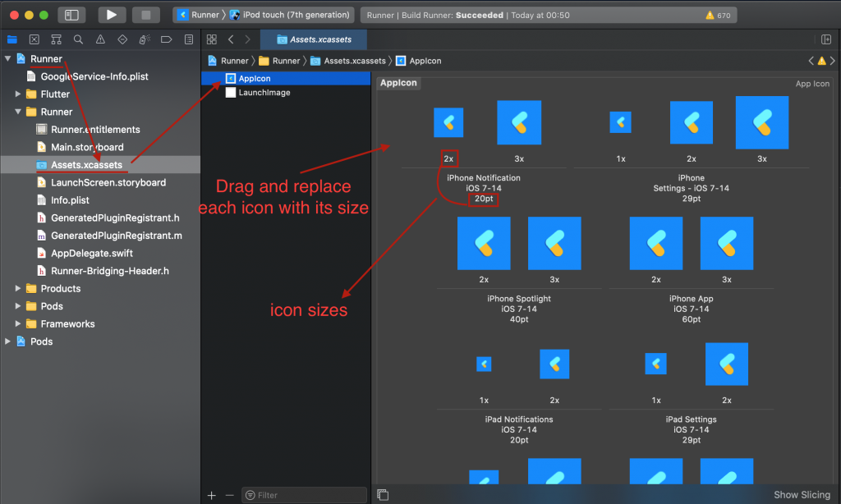Select LaunchImage in the asset list
This screenshot has height=504, width=841.
pos(286,92)
